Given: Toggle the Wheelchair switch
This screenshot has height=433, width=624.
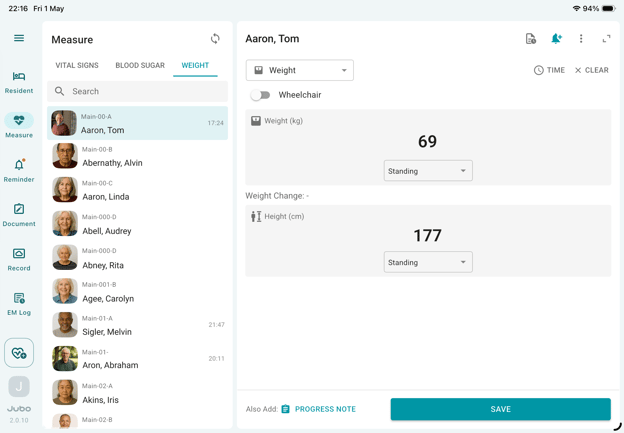Looking at the screenshot, I should [261, 95].
